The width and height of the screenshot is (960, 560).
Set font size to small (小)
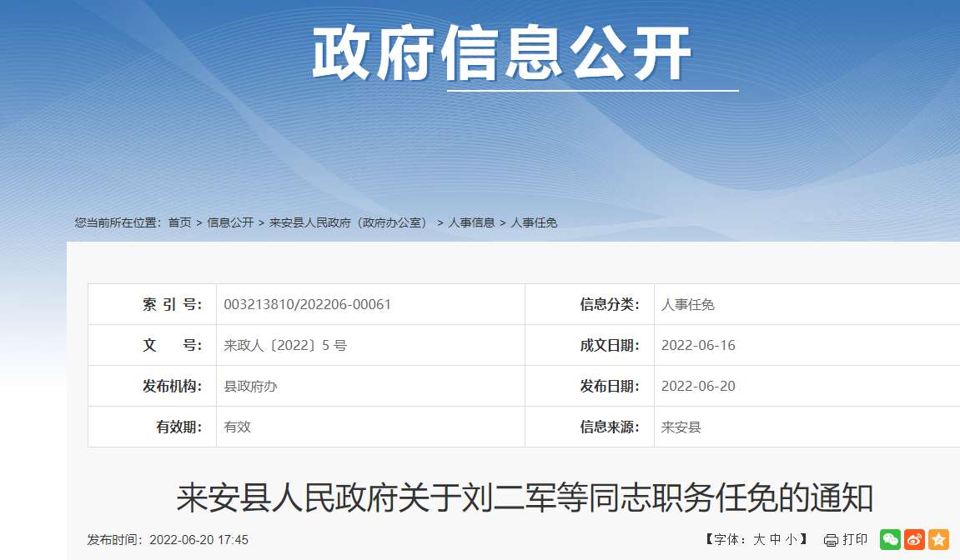(x=790, y=540)
